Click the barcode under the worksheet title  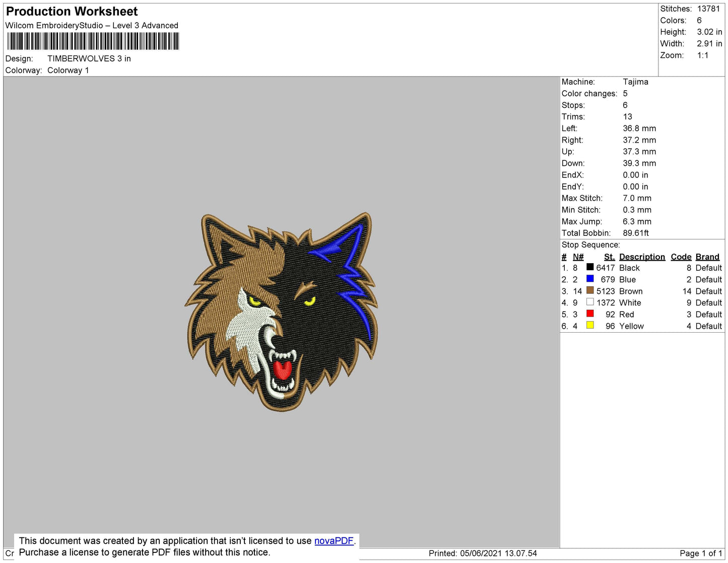(93, 41)
